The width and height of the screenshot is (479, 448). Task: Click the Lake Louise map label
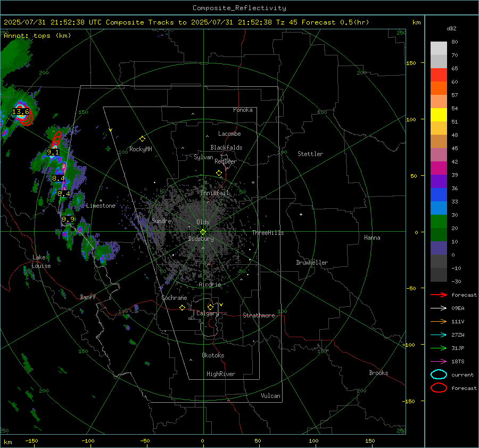[x=41, y=262]
